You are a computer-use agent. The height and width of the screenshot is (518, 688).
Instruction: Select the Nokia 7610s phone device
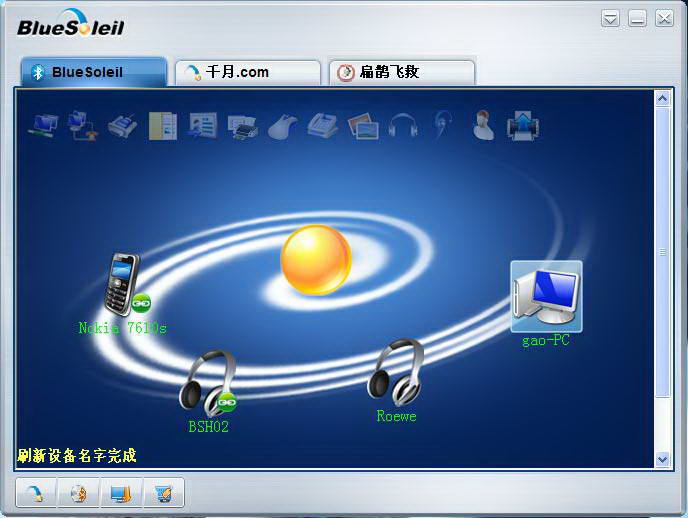tap(122, 285)
